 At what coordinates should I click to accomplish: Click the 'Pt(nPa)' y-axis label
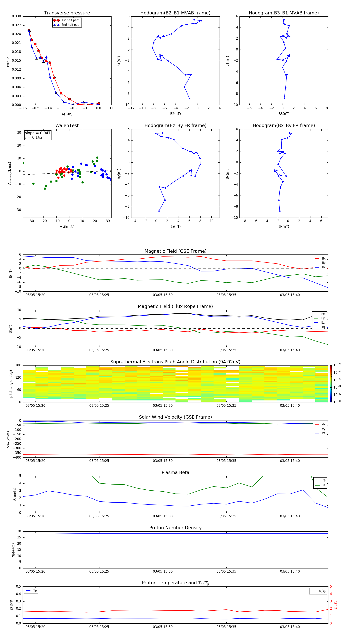pyautogui.click(x=8, y=61)
